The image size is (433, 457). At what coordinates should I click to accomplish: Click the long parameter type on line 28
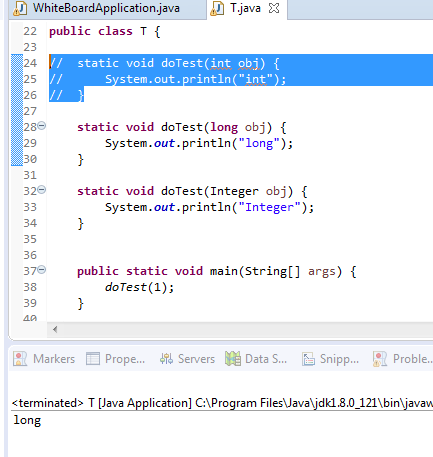point(224,127)
